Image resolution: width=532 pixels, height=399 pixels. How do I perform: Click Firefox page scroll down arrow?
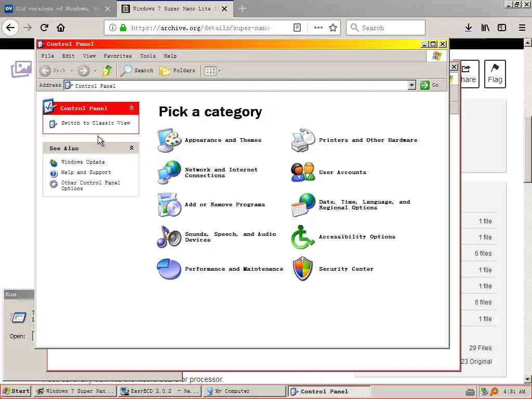528,379
